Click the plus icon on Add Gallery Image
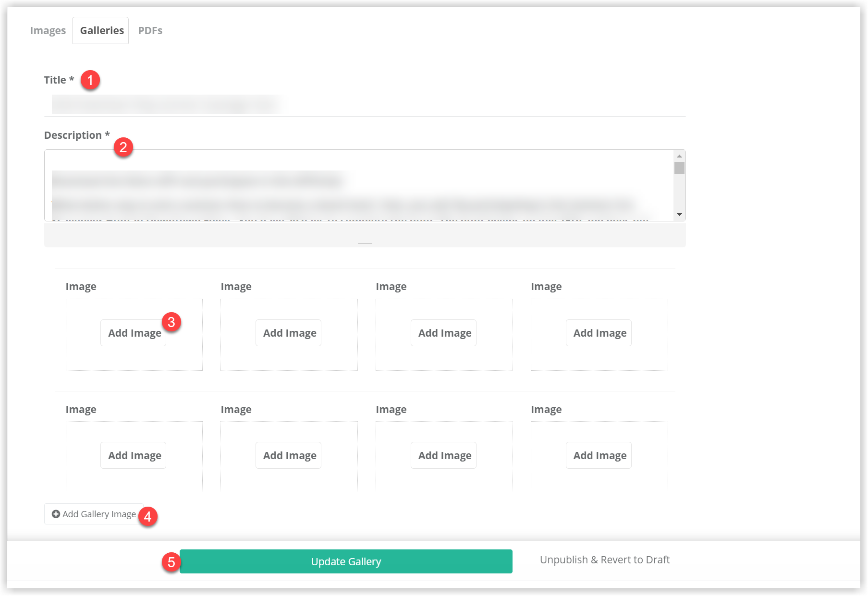 [x=55, y=514]
